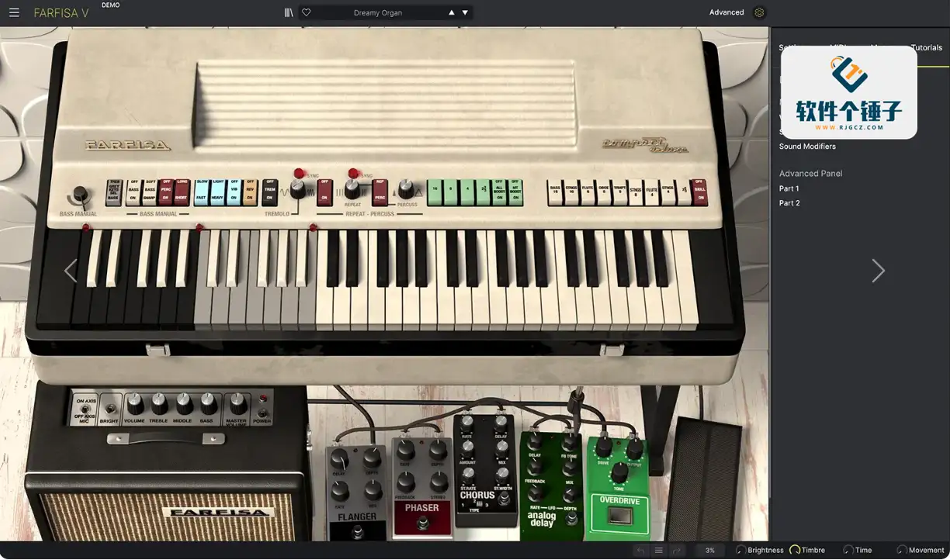Screen dimensions: 950x560
Task: Click the amp Bass knob
Action: [x=209, y=403]
